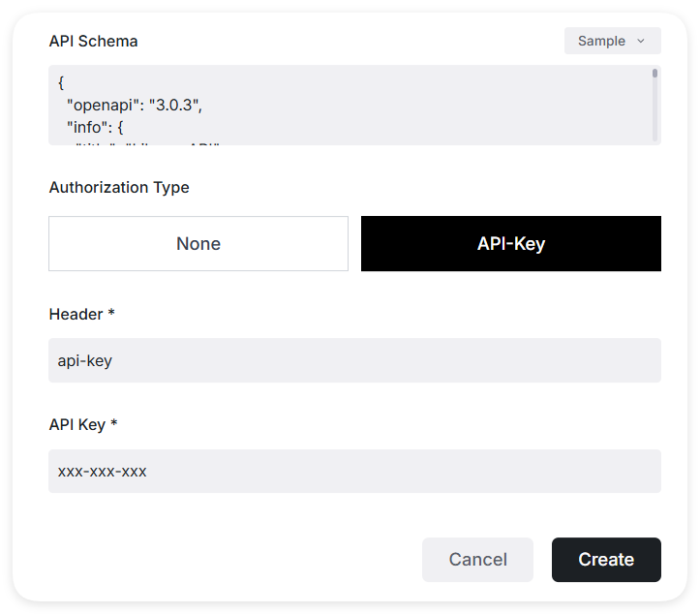Image resolution: width=700 pixels, height=614 pixels.
Task: Click the Header field label
Action: point(76,314)
